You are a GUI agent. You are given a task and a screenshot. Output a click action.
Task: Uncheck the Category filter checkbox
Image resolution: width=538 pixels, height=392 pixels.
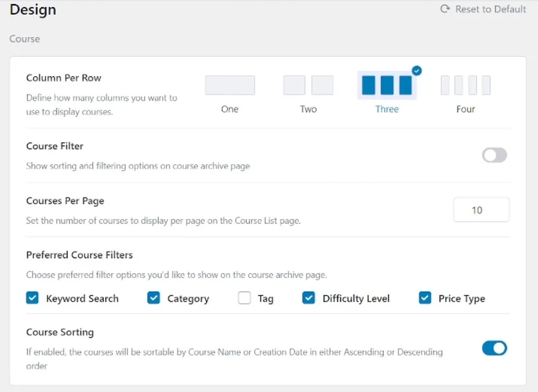coord(153,298)
